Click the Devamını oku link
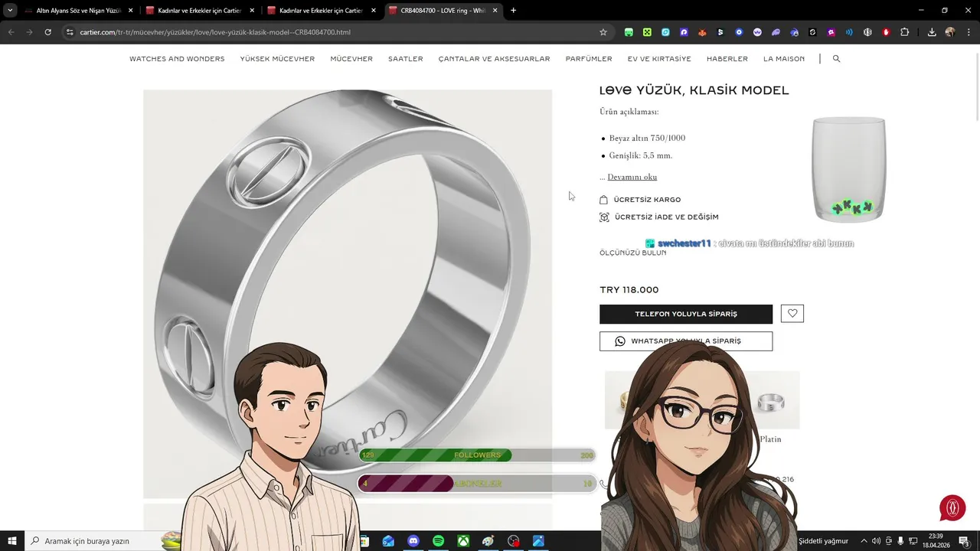980x551 pixels. point(632,177)
